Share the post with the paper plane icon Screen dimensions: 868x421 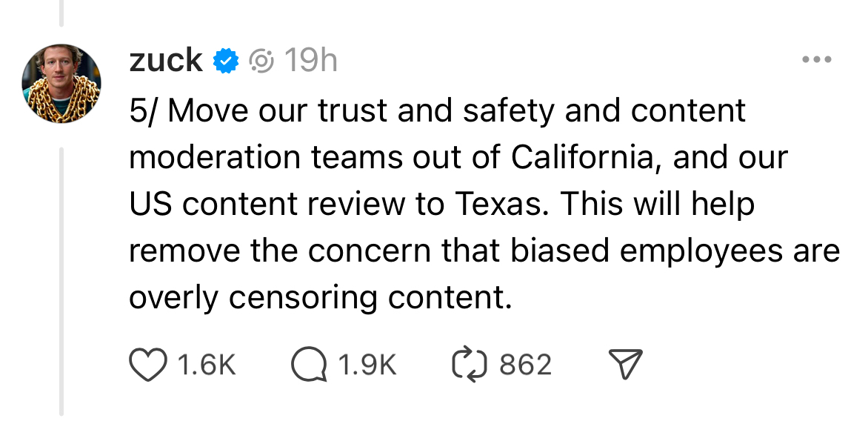(624, 364)
